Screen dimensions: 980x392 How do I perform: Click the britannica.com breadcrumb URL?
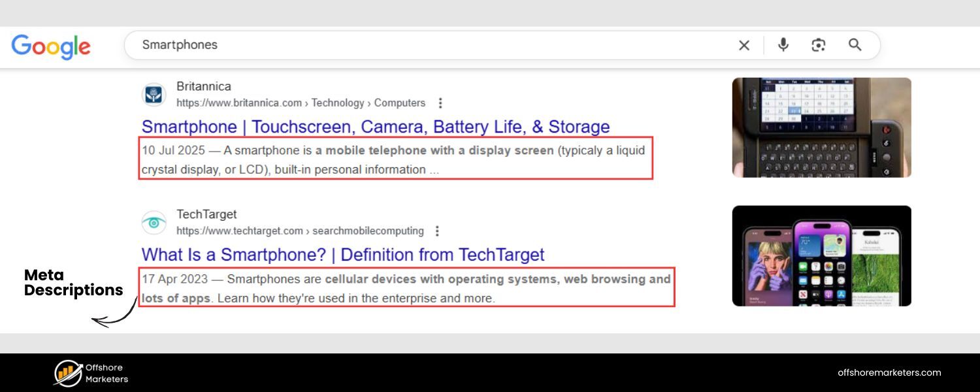coord(301,103)
